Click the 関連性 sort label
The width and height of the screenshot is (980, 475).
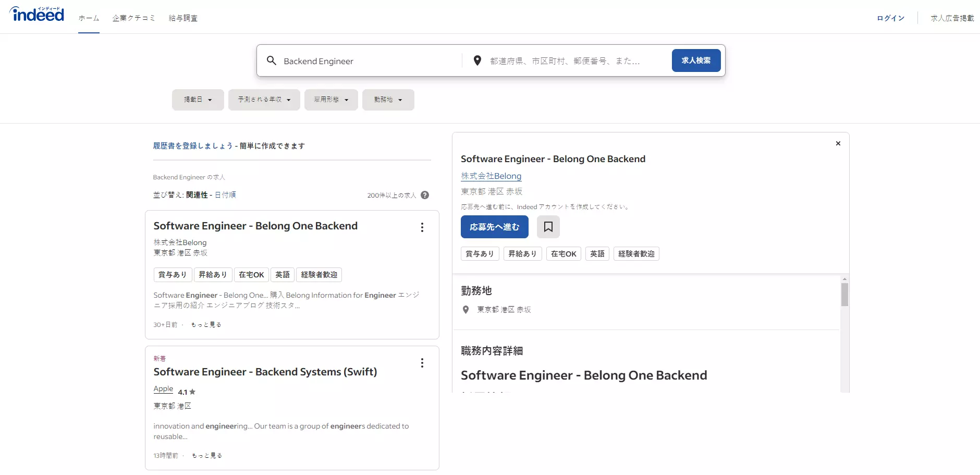[197, 195]
